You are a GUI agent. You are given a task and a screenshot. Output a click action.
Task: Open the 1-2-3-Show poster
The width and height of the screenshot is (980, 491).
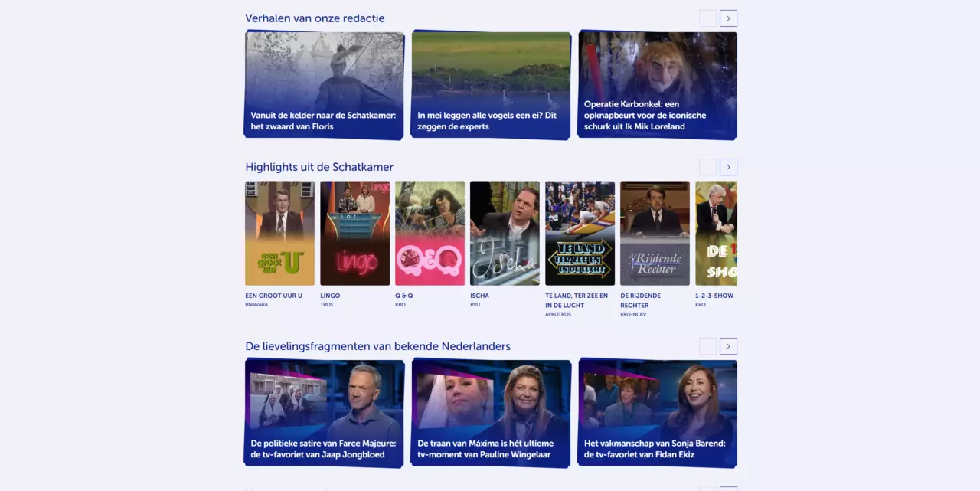coord(716,233)
